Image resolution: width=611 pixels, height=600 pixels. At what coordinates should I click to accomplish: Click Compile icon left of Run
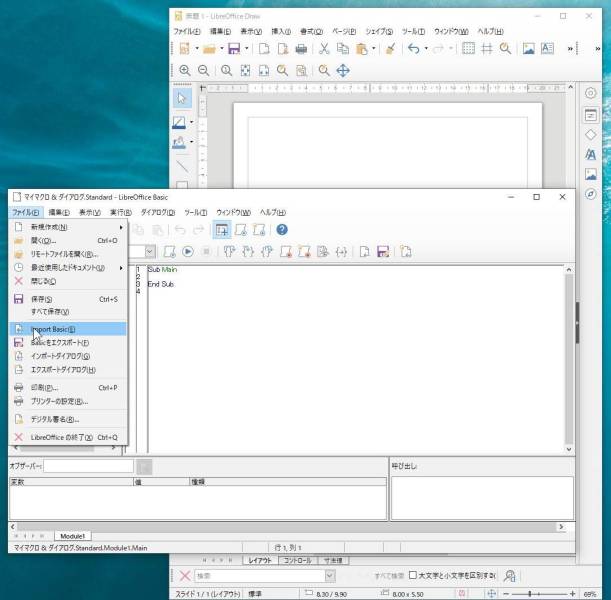pos(169,252)
